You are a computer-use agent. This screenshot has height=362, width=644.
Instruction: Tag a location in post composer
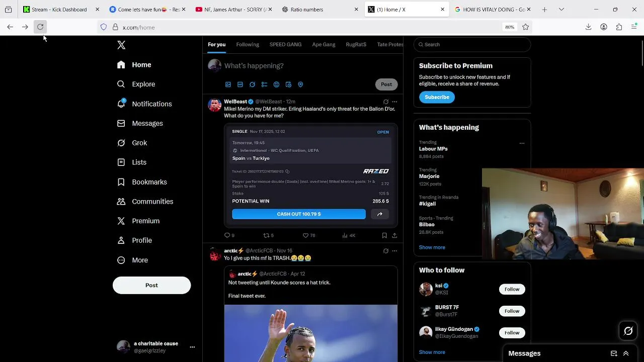click(300, 84)
